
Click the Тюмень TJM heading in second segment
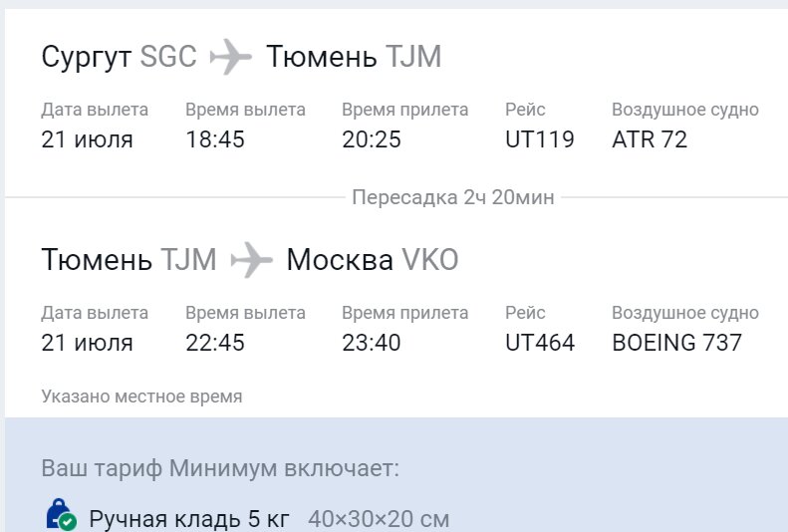point(129,260)
